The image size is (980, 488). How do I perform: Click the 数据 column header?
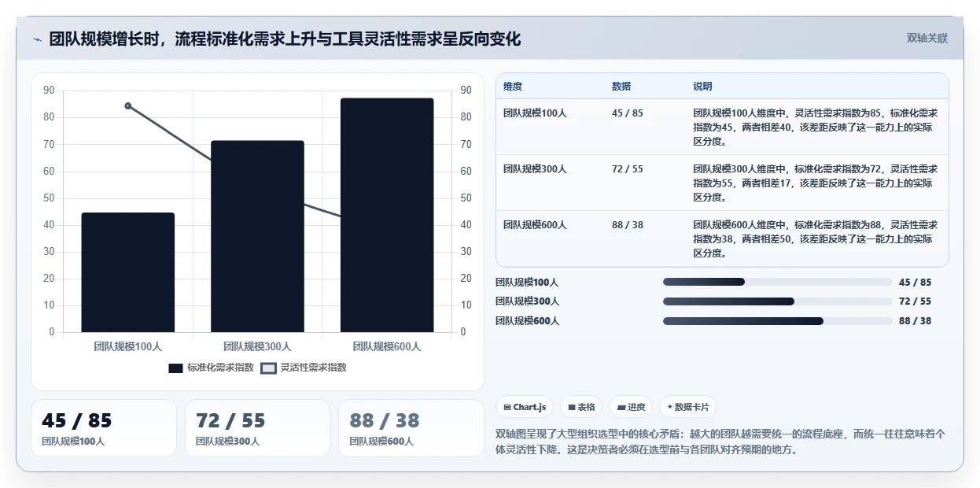(x=621, y=87)
